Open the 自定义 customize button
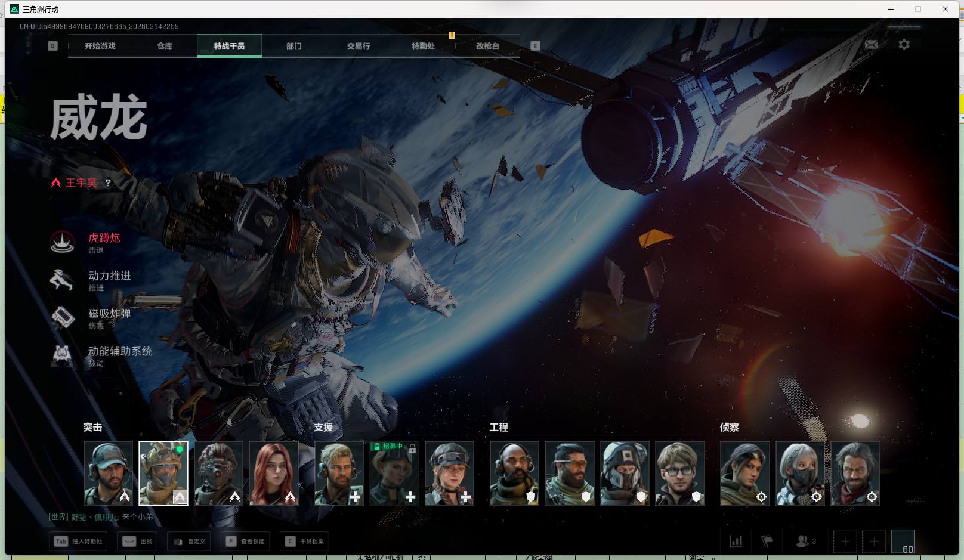Viewport: 964px width, 560px height. point(189,542)
